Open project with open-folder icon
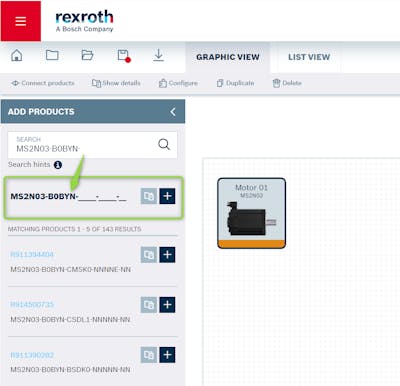The image size is (400, 386). (x=87, y=55)
